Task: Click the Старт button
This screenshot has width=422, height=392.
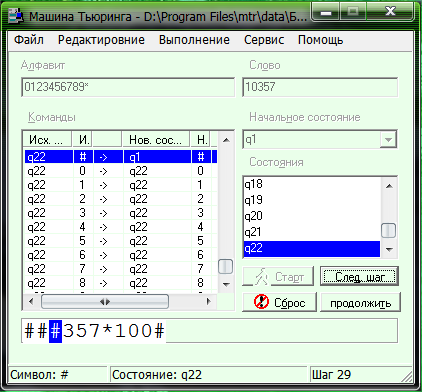Action: click(x=278, y=276)
